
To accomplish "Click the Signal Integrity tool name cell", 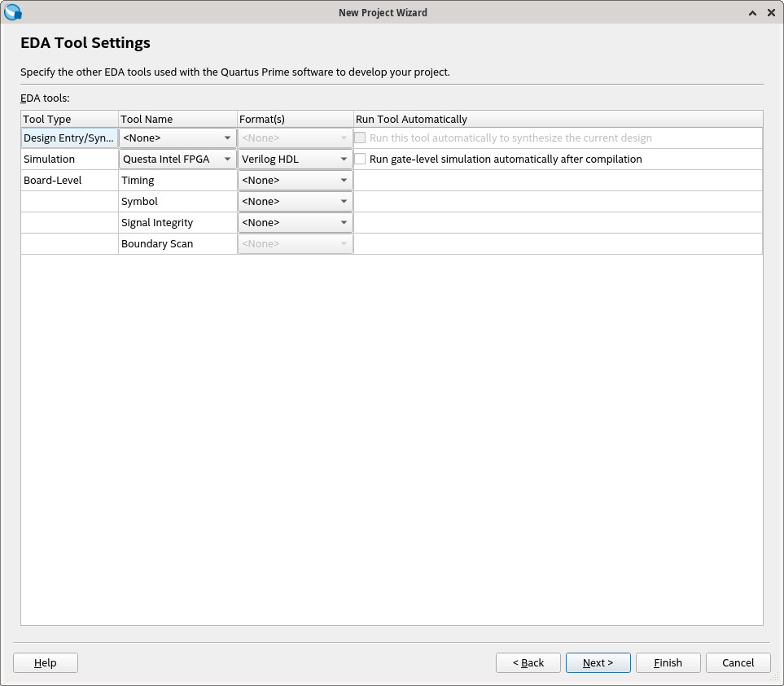I will coord(177,222).
